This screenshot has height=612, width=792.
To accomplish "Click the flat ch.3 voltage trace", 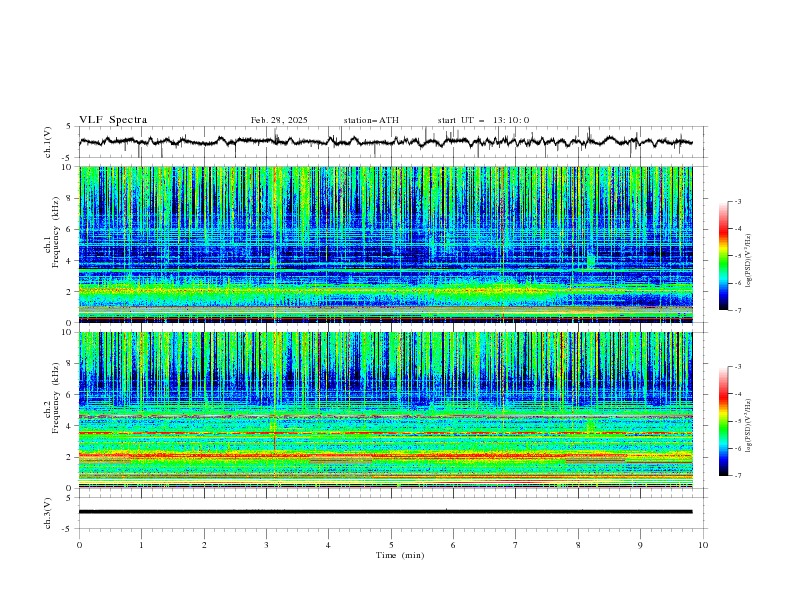I will click(x=385, y=512).
